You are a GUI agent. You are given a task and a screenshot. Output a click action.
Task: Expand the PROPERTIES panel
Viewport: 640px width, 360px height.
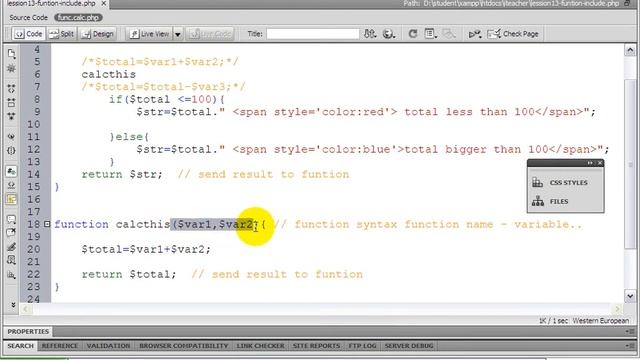(x=28, y=331)
